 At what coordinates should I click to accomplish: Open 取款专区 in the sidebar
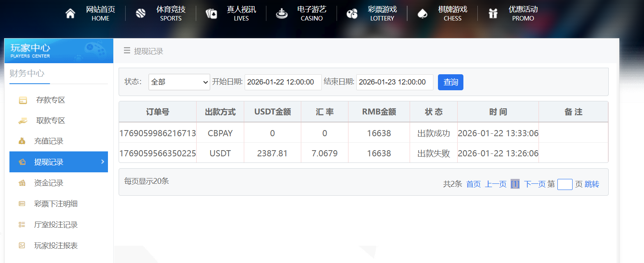click(50, 121)
